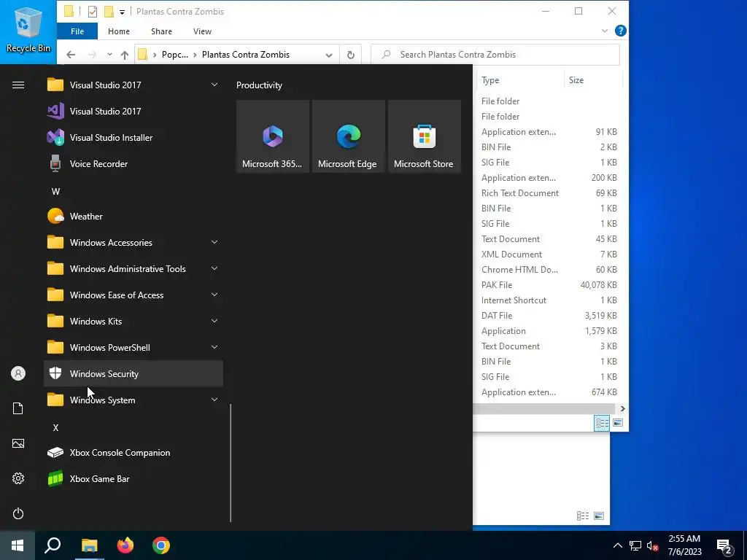Open recent locations dropdown arrow
The image size is (747, 560).
pyautogui.click(x=109, y=55)
